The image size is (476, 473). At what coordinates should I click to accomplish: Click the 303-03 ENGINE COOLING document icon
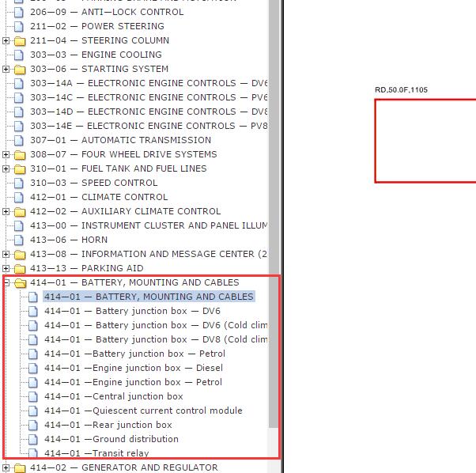point(19,55)
